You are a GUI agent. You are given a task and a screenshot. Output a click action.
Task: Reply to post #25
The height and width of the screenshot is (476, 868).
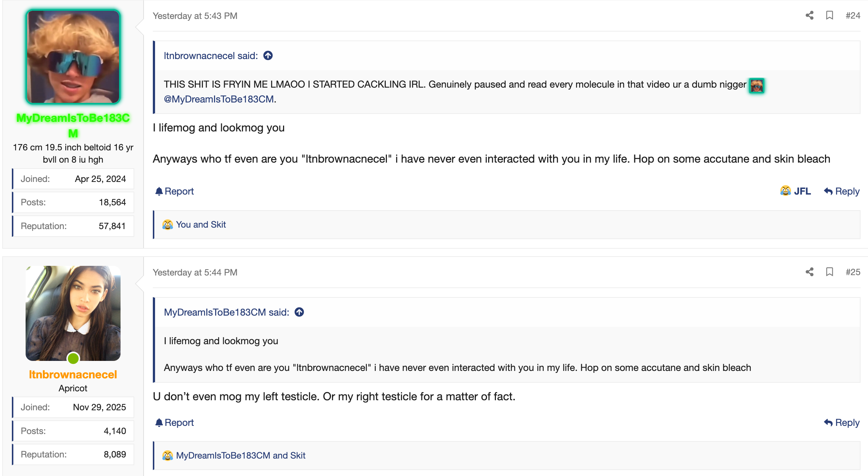(x=842, y=423)
